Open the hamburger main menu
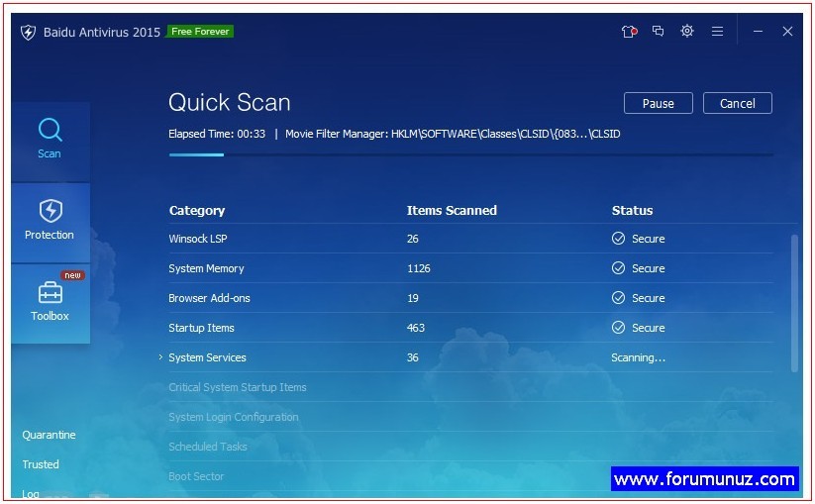Viewport: 815px width, 504px height. (717, 31)
